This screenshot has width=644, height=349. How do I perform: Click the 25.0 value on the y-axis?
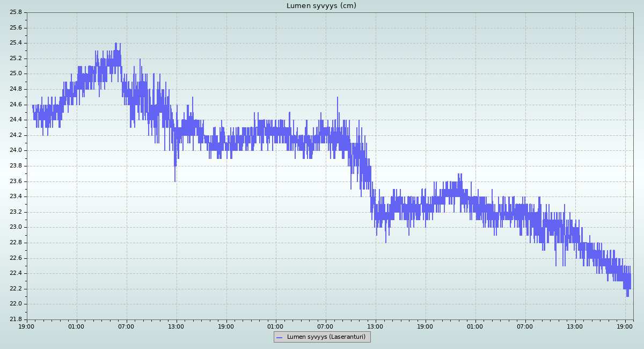coord(16,74)
